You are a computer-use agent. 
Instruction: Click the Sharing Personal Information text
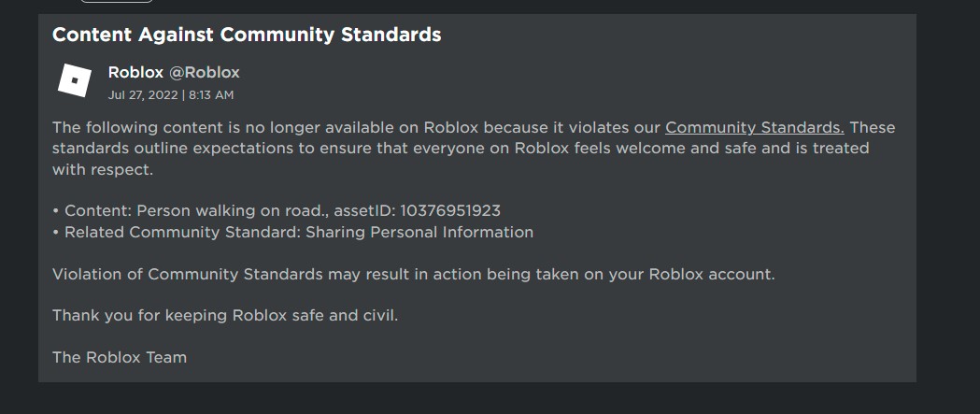click(x=419, y=232)
